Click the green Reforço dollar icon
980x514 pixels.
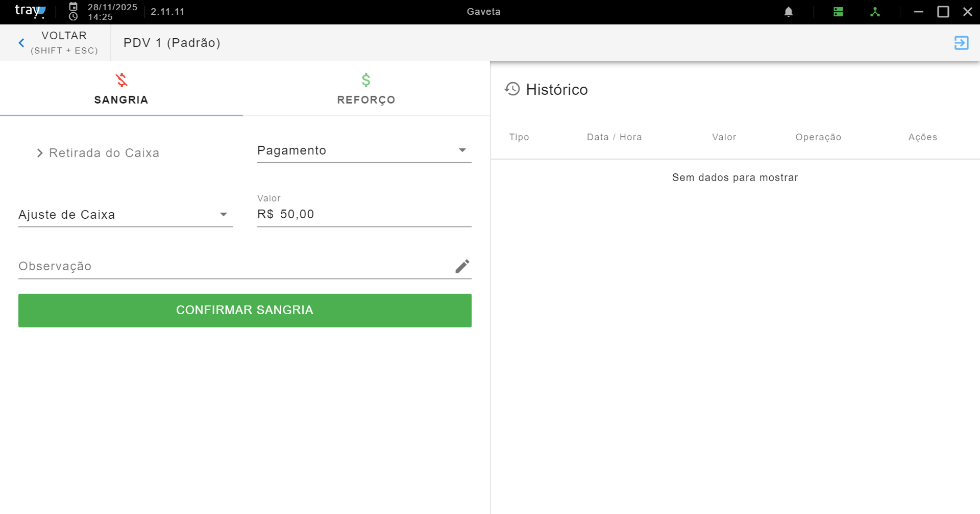[366, 80]
